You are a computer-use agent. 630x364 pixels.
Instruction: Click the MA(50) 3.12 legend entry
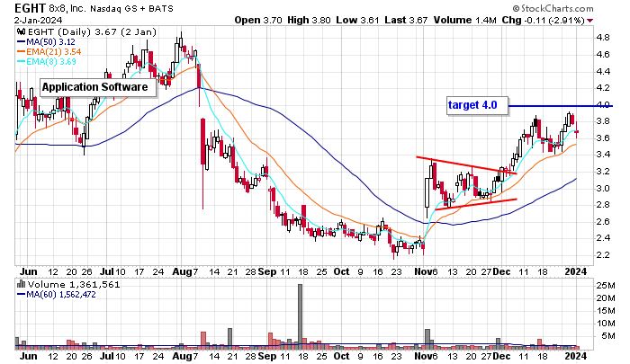pos(50,41)
